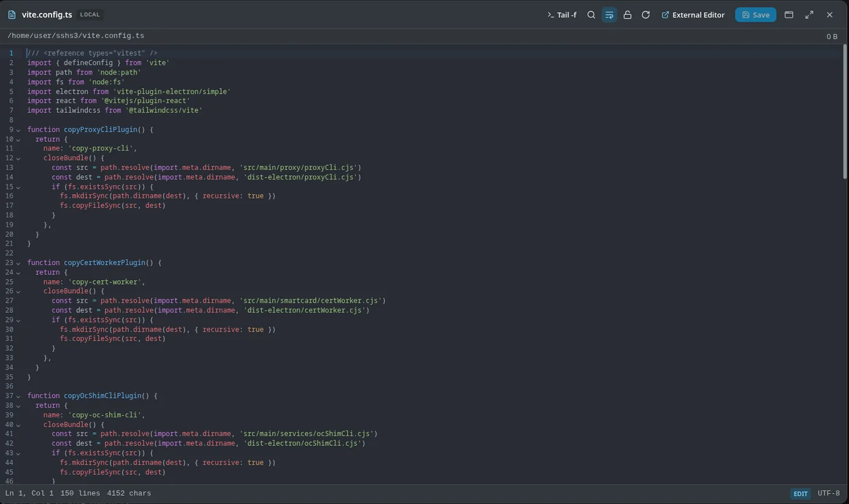Click 'dist-electron/certWorker.cjs' string

point(304,311)
